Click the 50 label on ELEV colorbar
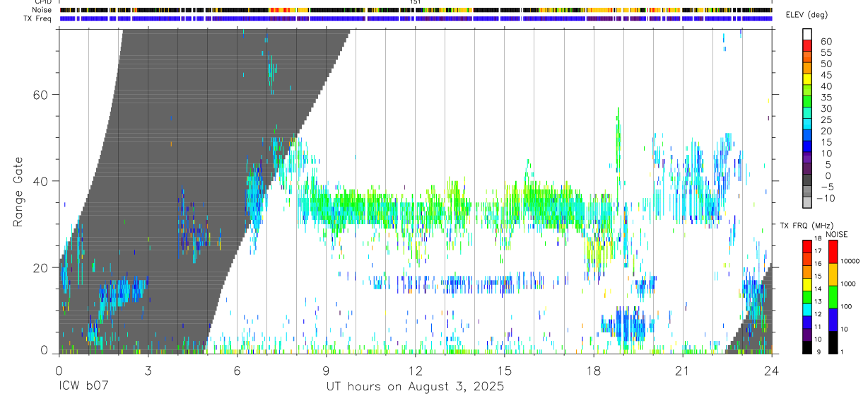This screenshot has height=401, width=868. click(826, 64)
